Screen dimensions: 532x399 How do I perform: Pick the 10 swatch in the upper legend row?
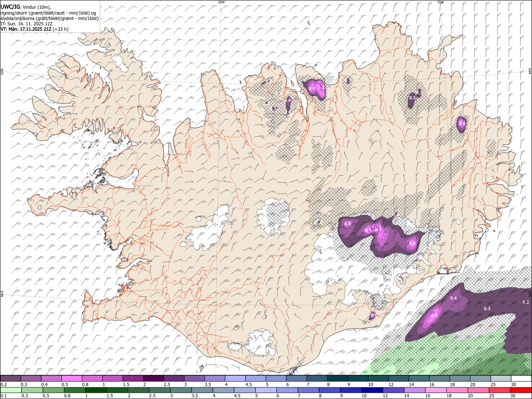[378, 379]
